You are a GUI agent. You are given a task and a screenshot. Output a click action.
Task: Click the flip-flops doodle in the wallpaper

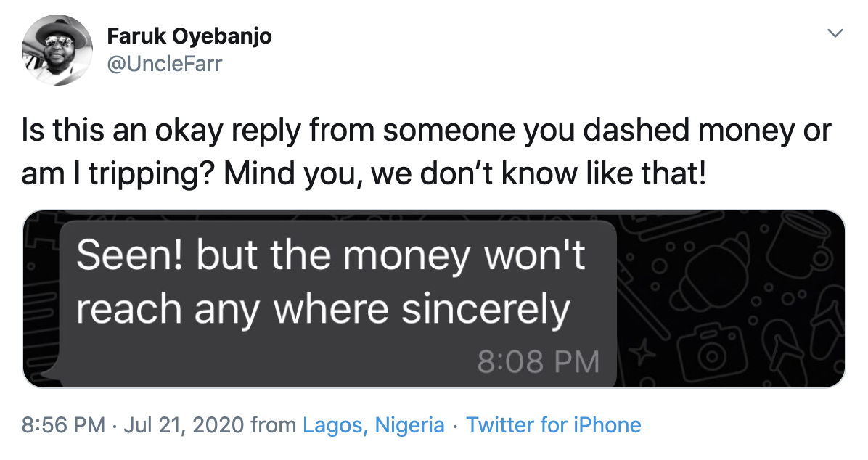pos(782,346)
